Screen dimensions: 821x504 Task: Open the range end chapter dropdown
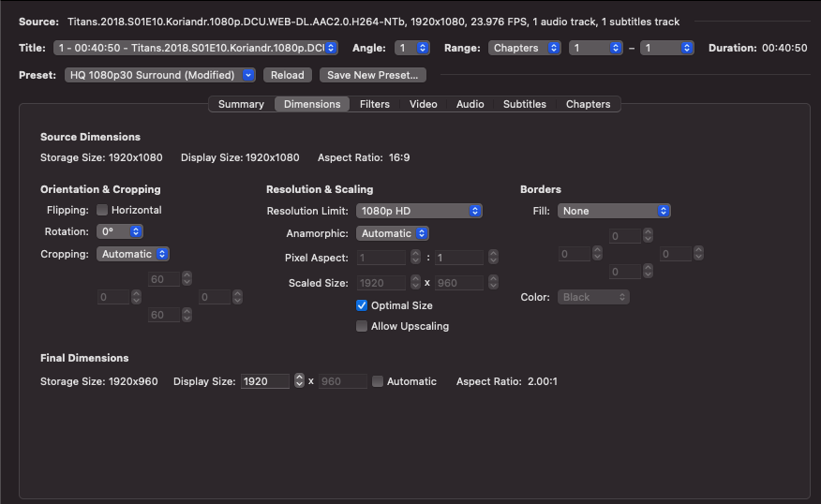666,48
